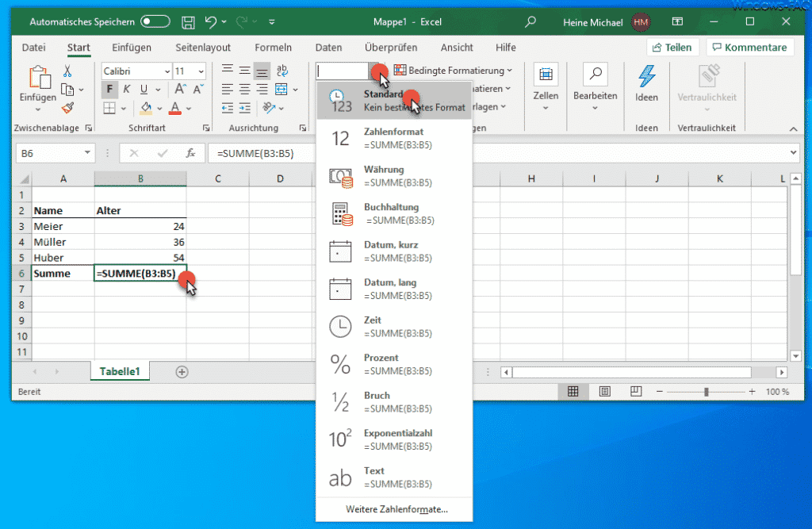Screen dimensions: 812x529
Task: Click the Undo arrow icon
Action: coord(211,21)
